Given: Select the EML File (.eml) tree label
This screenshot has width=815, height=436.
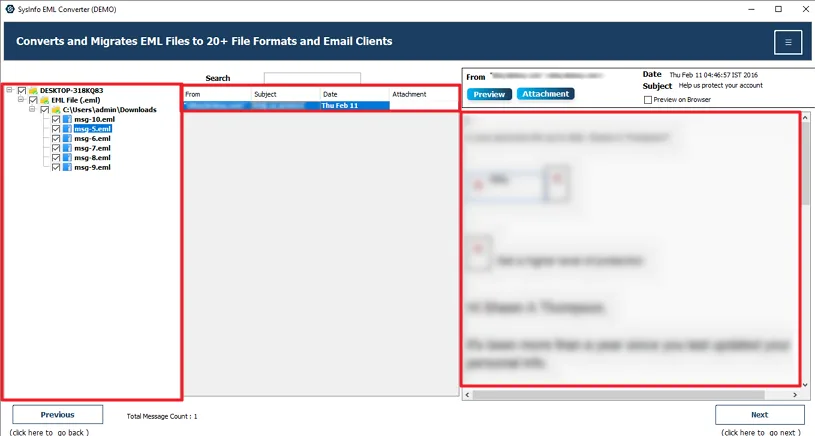Looking at the screenshot, I should [75, 100].
